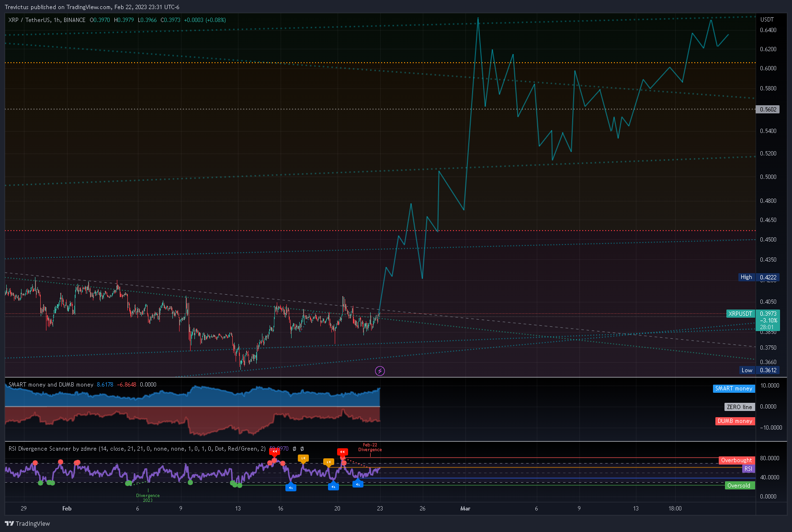Click the purple RSI label
This screenshot has height=532, width=792.
point(748,469)
